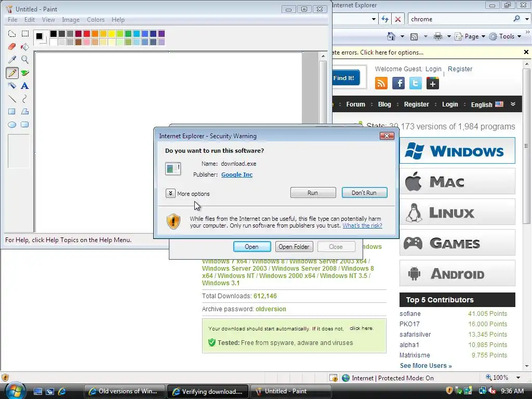Click the Open Folder button
This screenshot has width=532, height=399.
click(294, 247)
